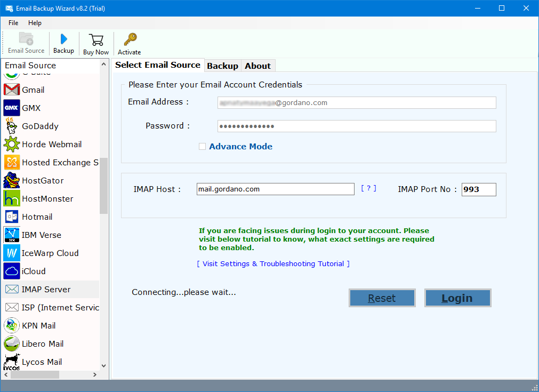Image resolution: width=539 pixels, height=392 pixels.
Task: Select the iCloud cloud icon
Action: pos(12,271)
